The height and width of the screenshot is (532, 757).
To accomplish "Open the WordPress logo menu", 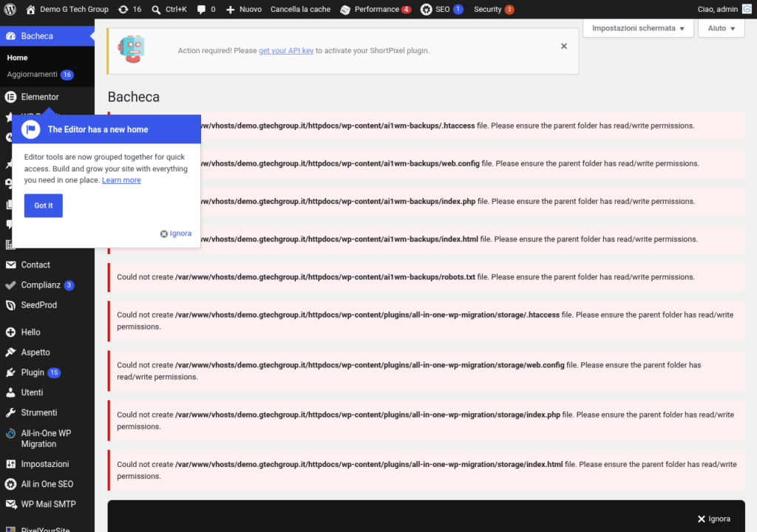I will 10,9.
